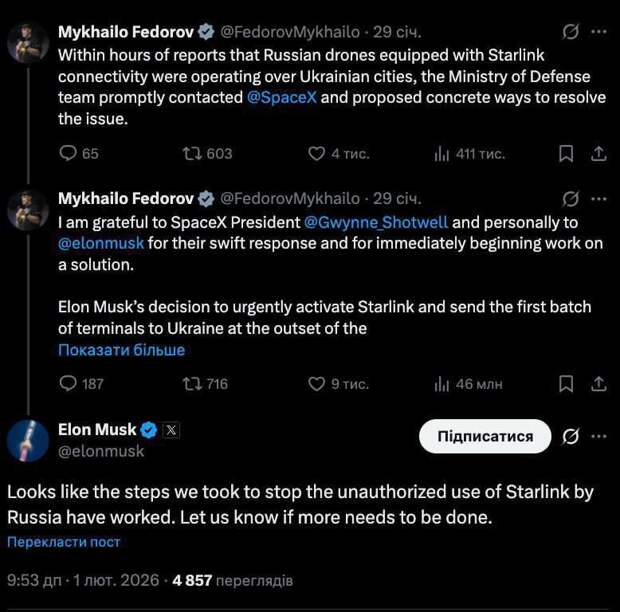Share the second Fedorov post
This screenshot has width=620, height=612.
pos(598,383)
